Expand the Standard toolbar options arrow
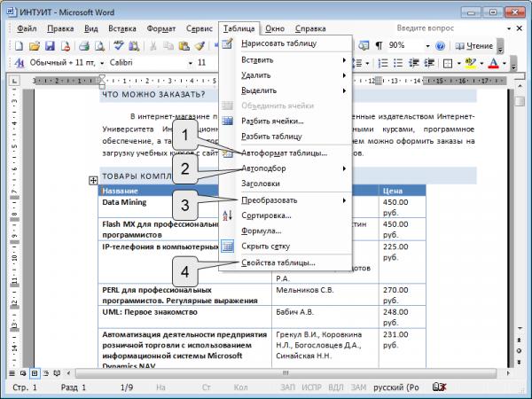The width and height of the screenshot is (532, 399). pos(500,46)
